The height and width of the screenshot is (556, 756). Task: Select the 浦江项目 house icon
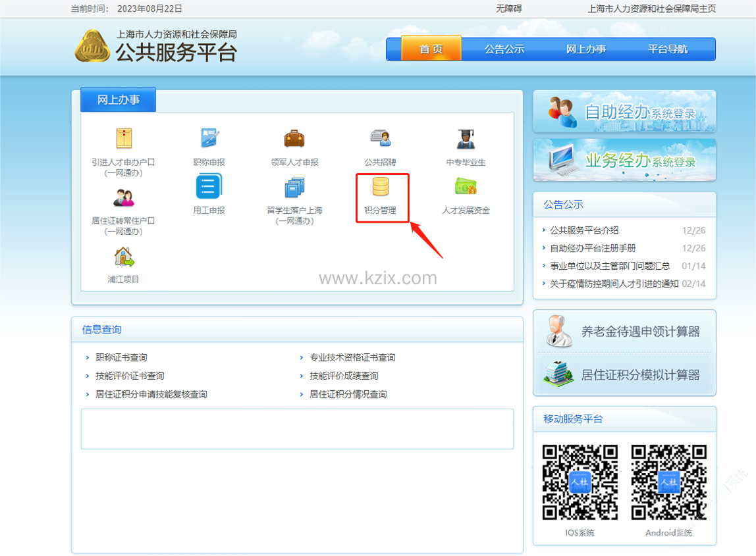[123, 257]
